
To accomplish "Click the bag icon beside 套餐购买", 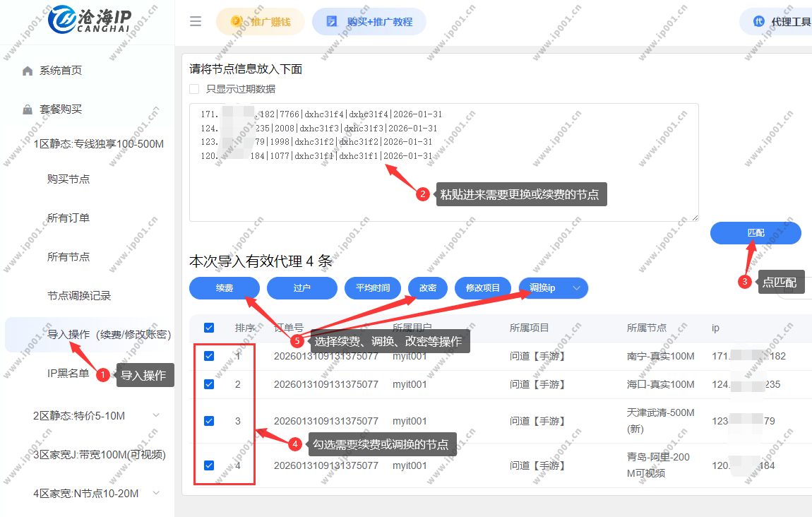I will pos(28,109).
